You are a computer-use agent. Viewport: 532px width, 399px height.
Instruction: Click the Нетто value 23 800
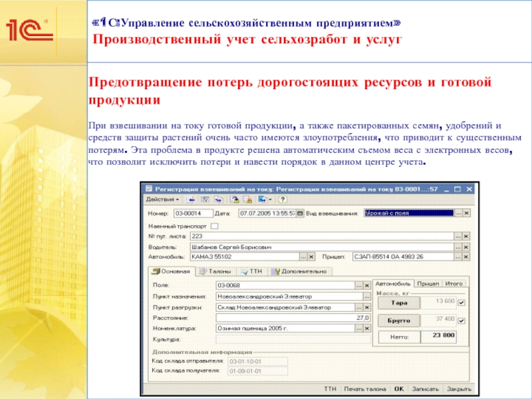tap(439, 336)
